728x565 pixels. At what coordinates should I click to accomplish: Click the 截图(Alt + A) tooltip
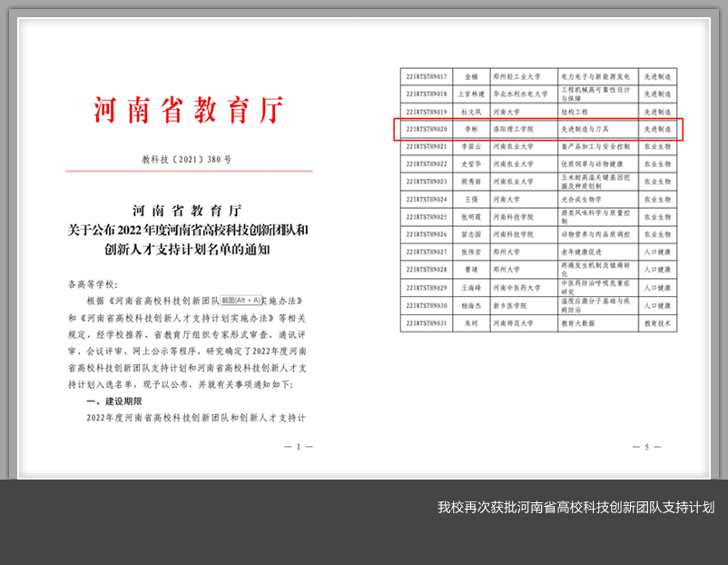pyautogui.click(x=241, y=300)
